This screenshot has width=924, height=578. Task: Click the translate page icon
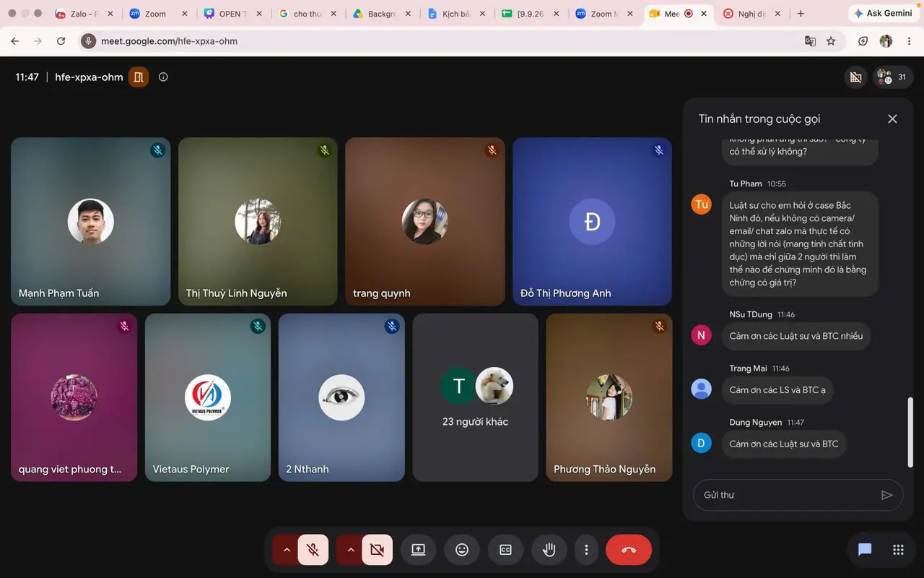811,41
